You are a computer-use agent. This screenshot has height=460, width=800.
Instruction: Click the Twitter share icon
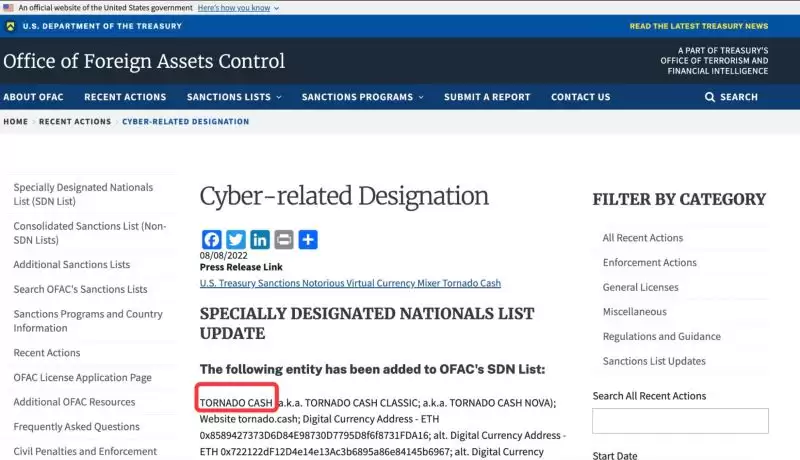[236, 240]
